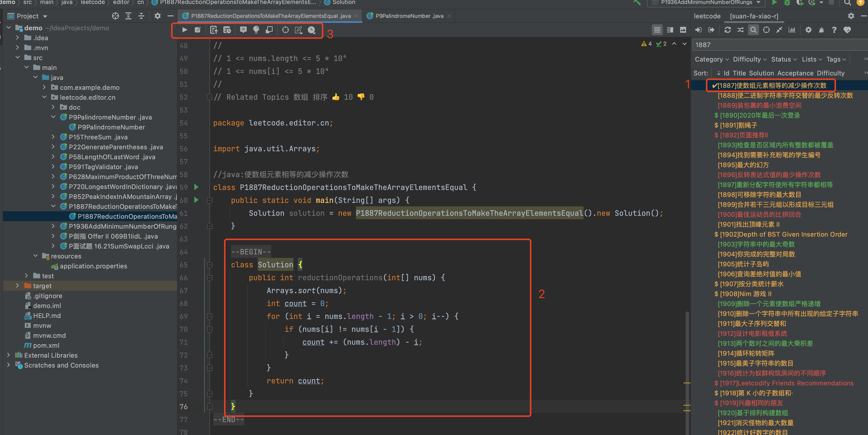
Task: Click the run code play icon in editor toolbar
Action: coord(185,30)
